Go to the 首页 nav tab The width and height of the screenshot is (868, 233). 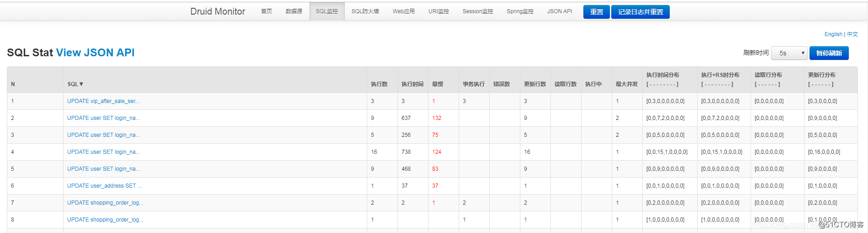(266, 11)
